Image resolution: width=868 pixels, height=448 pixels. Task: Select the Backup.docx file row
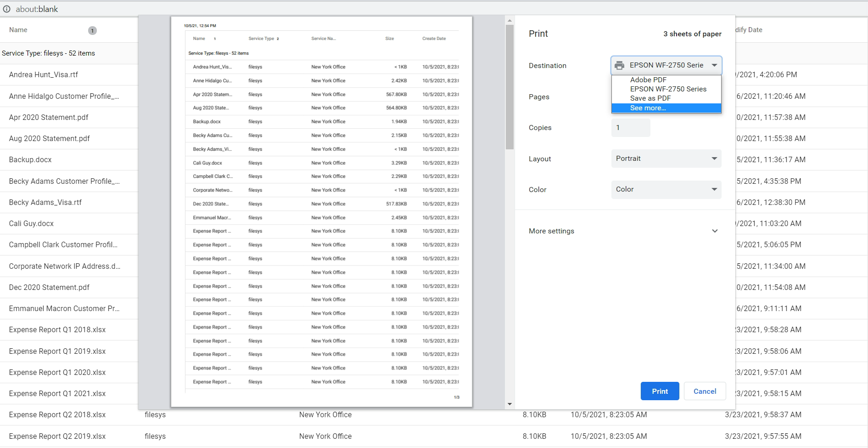point(30,160)
